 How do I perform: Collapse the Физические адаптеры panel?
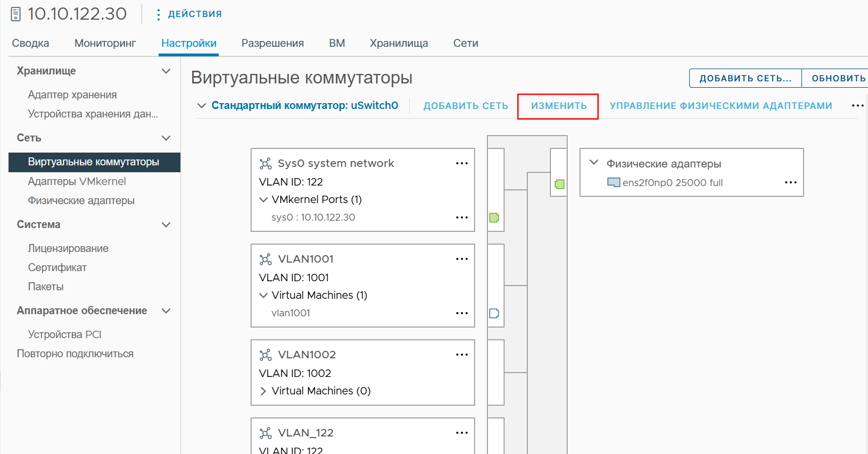pyautogui.click(x=594, y=163)
